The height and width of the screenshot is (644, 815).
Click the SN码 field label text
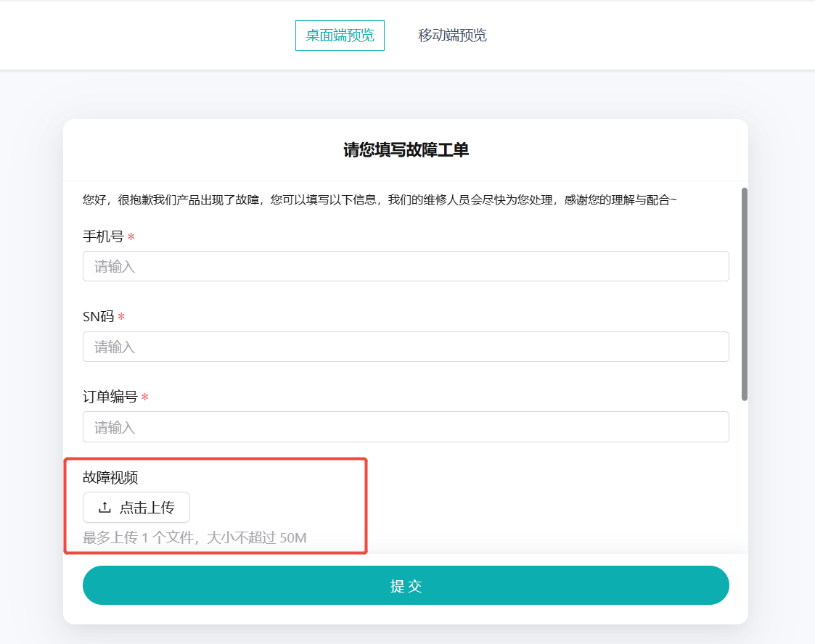pyautogui.click(x=97, y=316)
